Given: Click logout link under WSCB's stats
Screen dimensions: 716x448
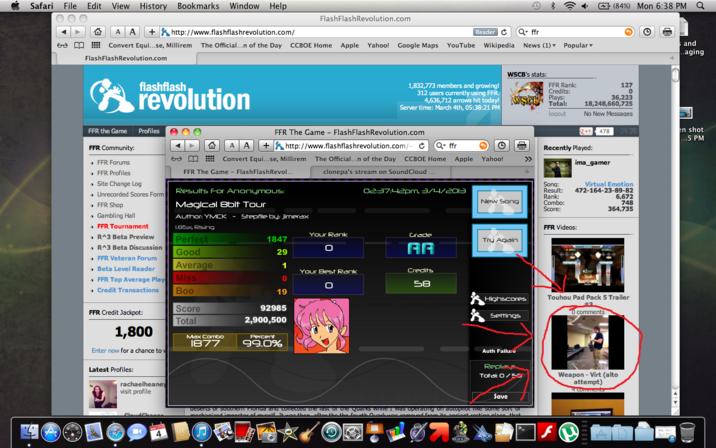Looking at the screenshot, I should click(557, 114).
